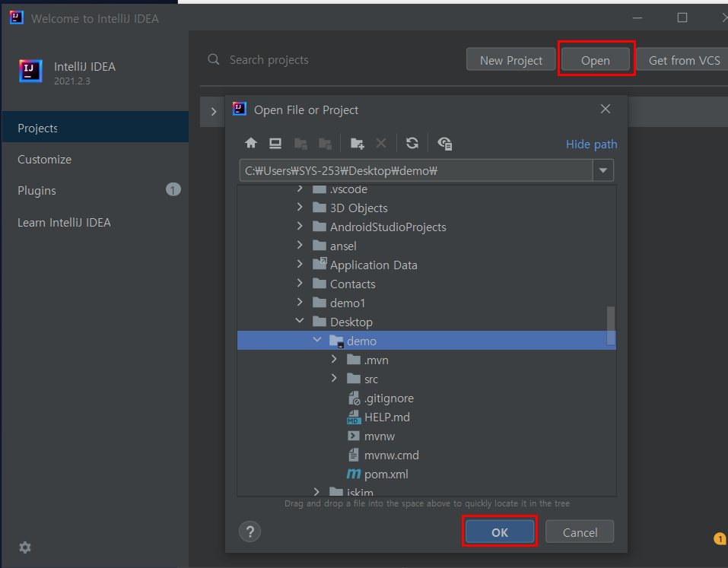The image size is (728, 568).
Task: Create a new folder using the toolbar icon
Action: click(357, 143)
